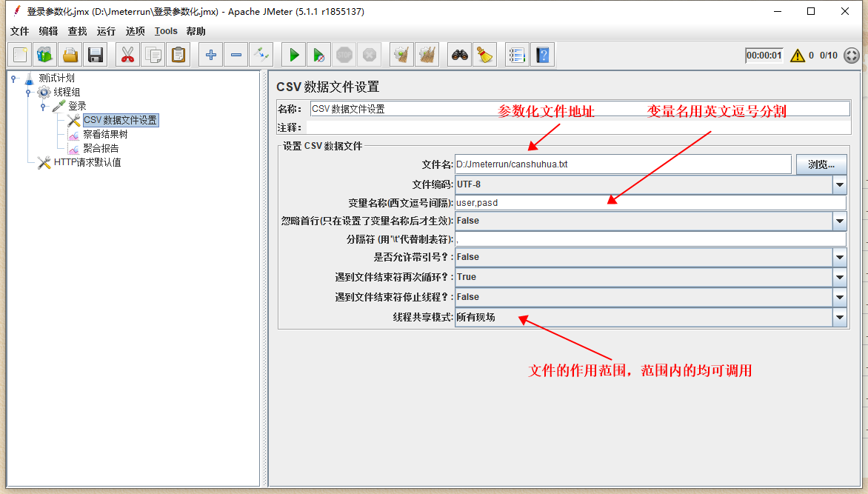
Task: Select HTTP请求默认值 tree node
Action: tap(87, 162)
